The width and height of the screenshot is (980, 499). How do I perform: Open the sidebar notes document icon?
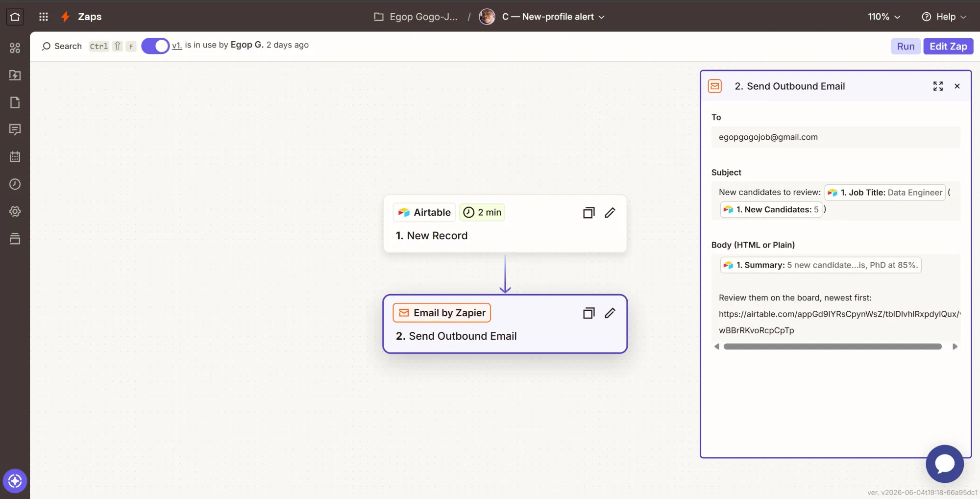point(15,102)
